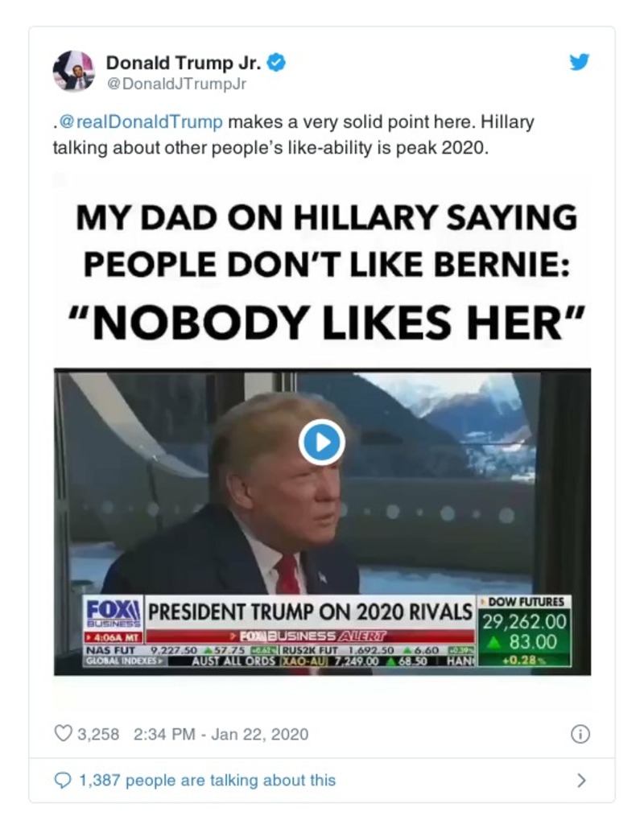Expand the conversation with the right chevron
This screenshot has width=644, height=828.
tap(583, 780)
